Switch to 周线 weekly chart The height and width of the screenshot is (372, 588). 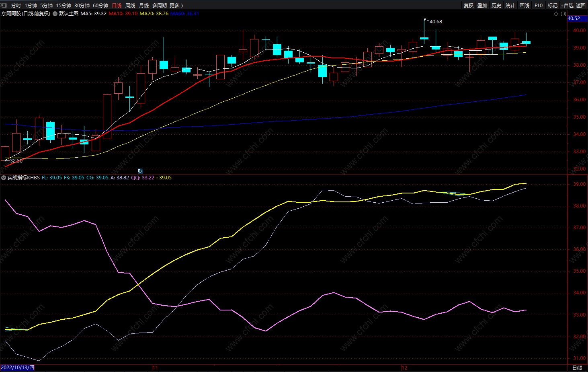pos(130,6)
